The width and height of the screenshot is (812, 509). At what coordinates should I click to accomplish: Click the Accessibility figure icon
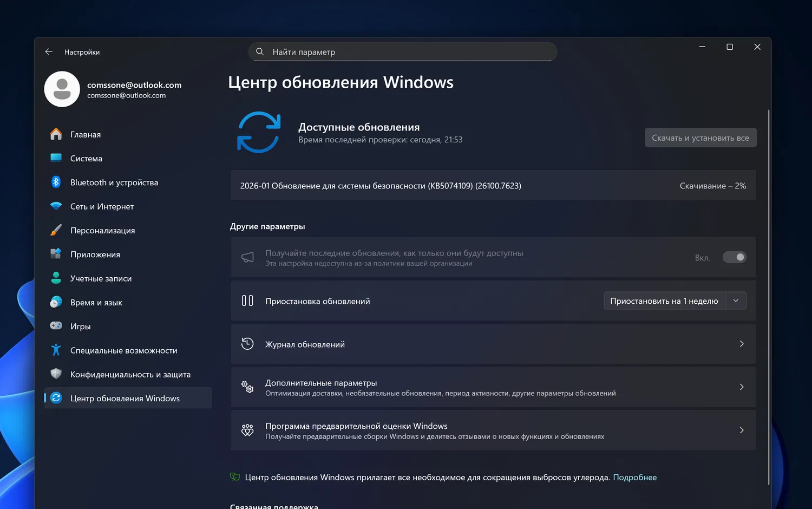point(56,350)
